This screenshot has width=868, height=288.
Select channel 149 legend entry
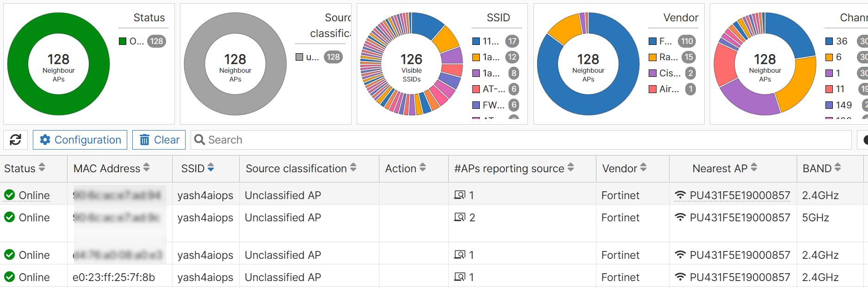point(847,105)
